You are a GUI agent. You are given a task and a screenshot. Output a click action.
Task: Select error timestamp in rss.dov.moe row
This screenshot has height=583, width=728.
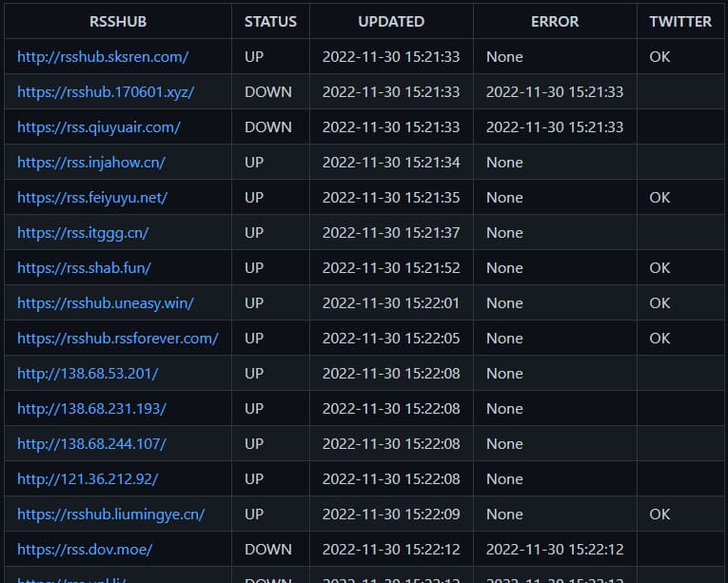tap(555, 550)
